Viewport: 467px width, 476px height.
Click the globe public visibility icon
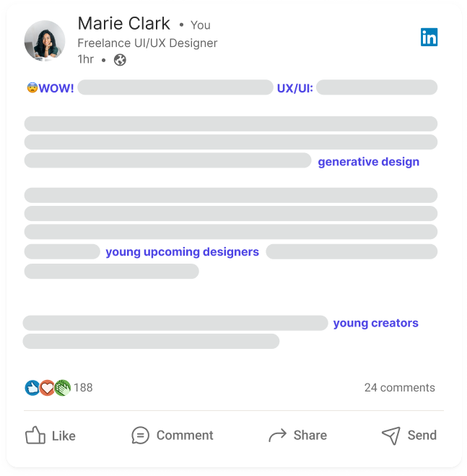(x=120, y=60)
